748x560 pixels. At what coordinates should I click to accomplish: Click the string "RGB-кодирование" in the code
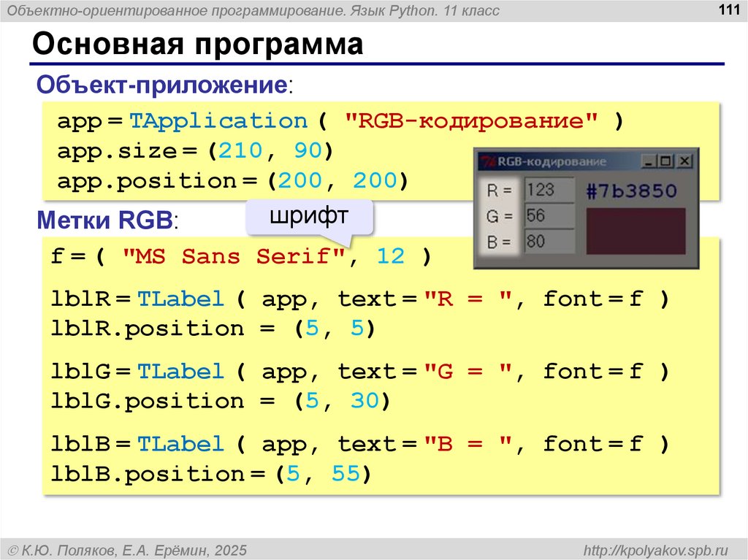(x=471, y=120)
